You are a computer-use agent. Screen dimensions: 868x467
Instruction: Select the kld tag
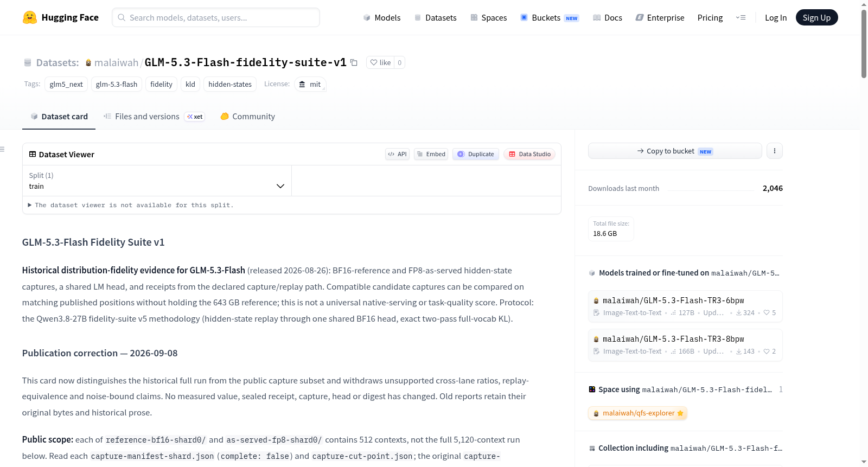click(x=190, y=84)
